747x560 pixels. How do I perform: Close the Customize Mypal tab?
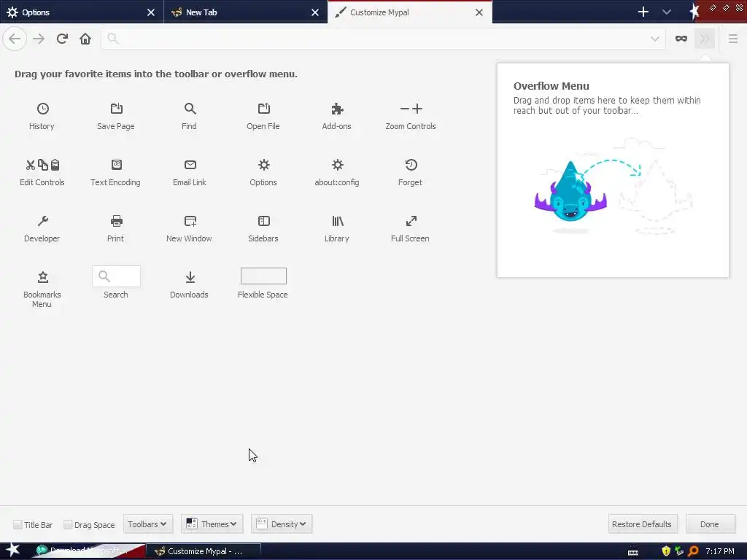click(479, 12)
